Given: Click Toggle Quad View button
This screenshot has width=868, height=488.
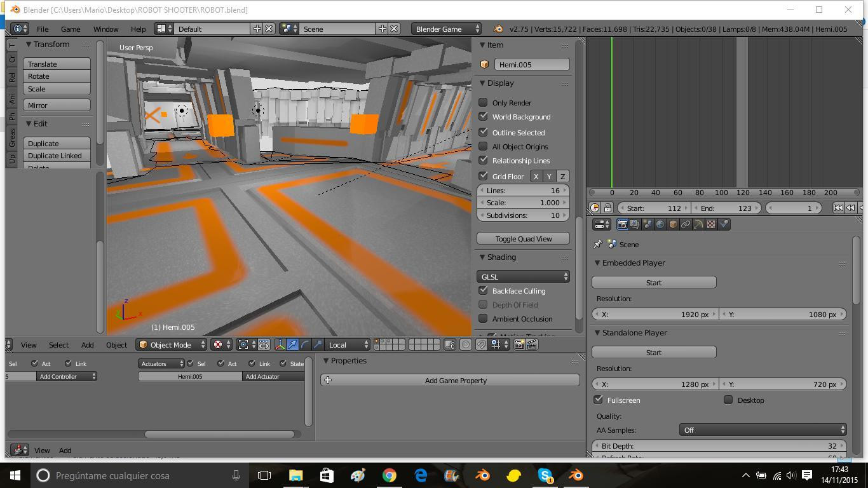Looking at the screenshot, I should tap(523, 238).
